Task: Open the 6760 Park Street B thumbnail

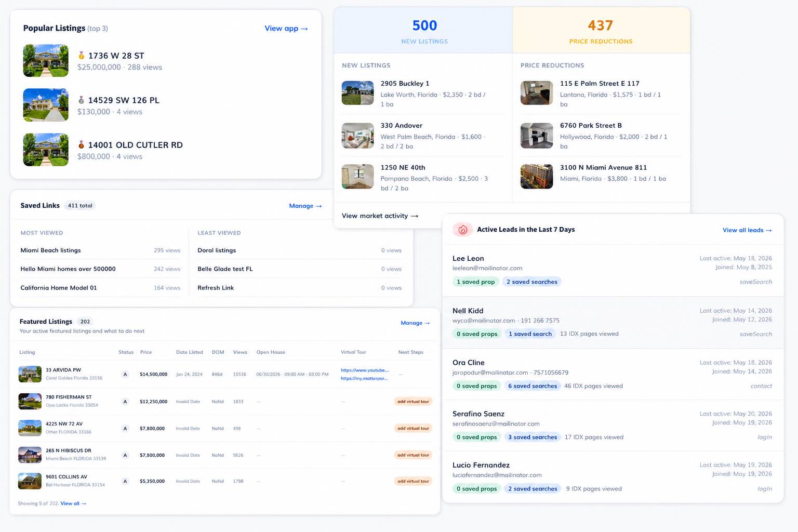Action: [537, 135]
